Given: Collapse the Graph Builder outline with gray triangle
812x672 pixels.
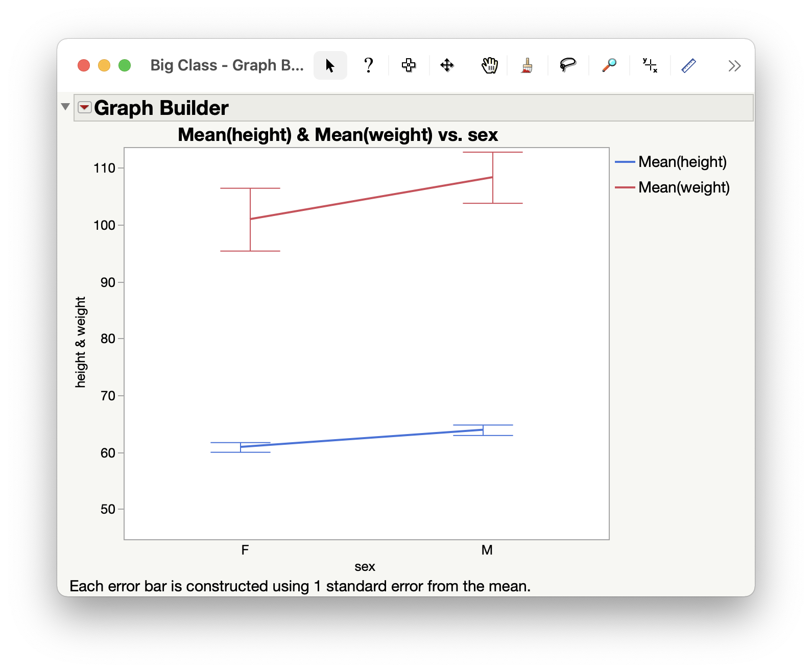Looking at the screenshot, I should (65, 107).
